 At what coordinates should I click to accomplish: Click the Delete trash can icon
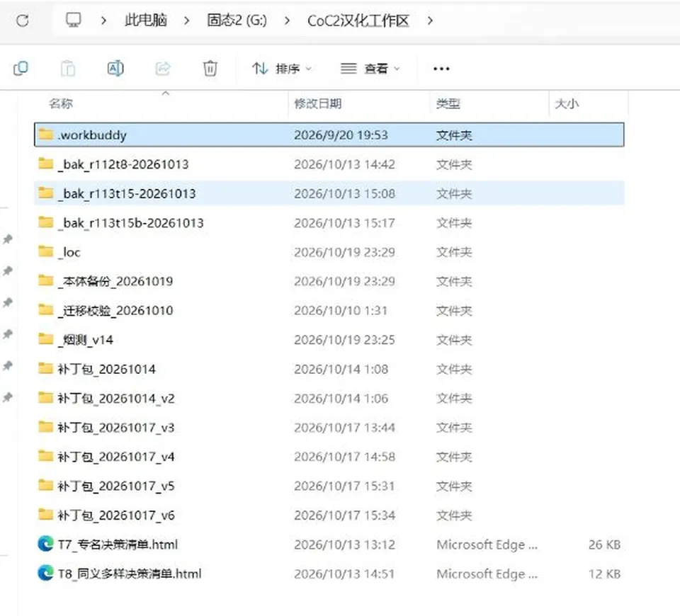coord(210,69)
